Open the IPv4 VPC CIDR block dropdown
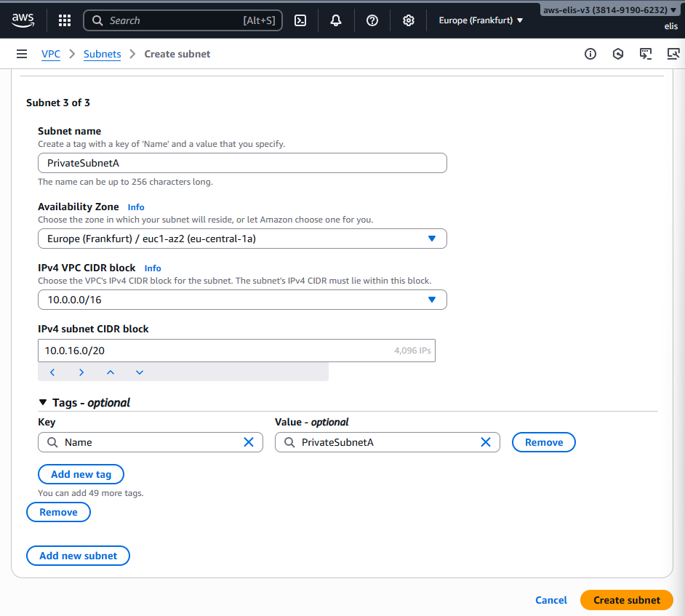This screenshot has width=685, height=616. pos(242,300)
